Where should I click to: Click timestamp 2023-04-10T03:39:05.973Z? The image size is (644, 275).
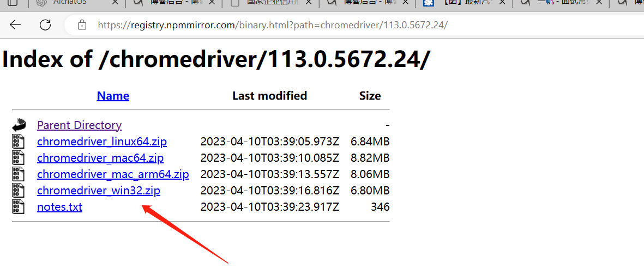tap(270, 142)
